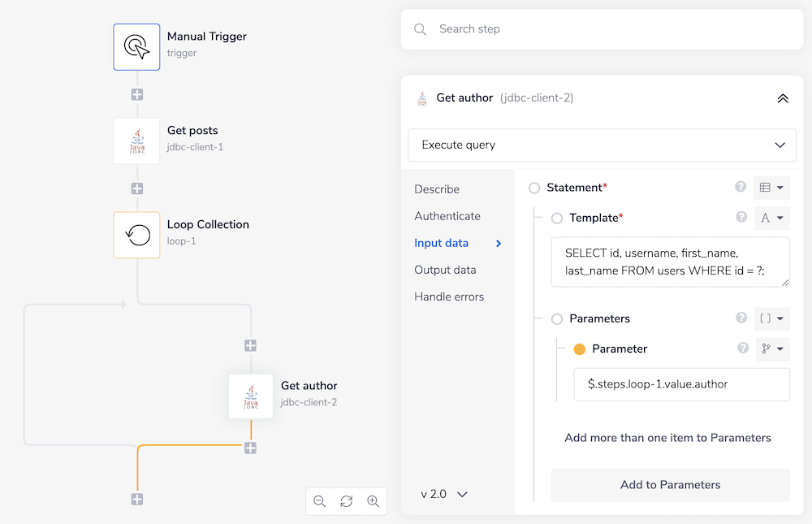The width and height of the screenshot is (812, 524).
Task: Click the Add to Parameters button
Action: 670,485
